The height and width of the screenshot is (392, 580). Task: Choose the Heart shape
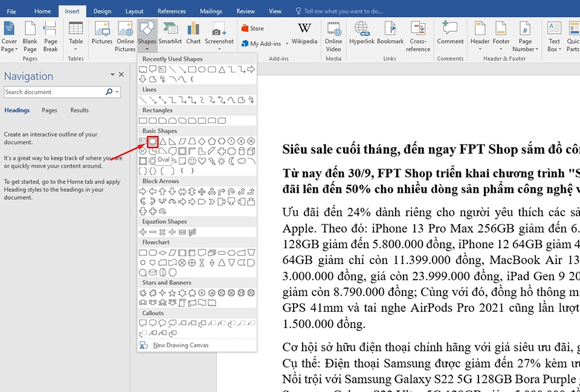[x=202, y=161]
